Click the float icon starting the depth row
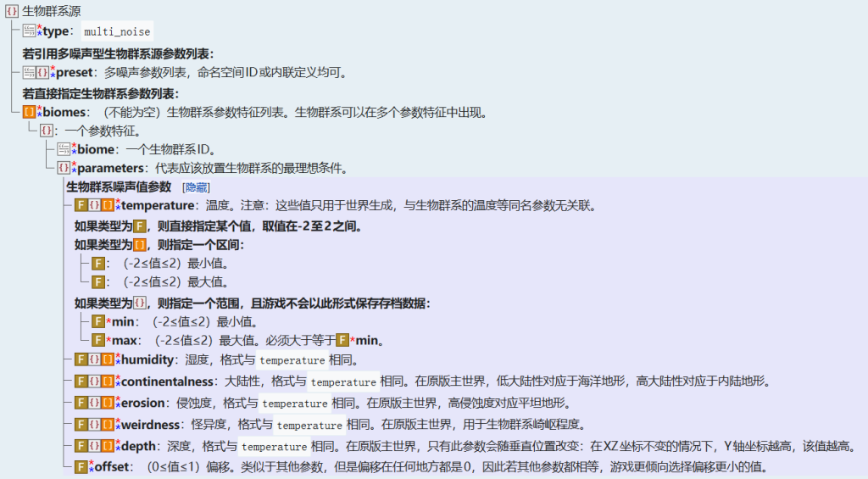The width and height of the screenshot is (868, 479). (81, 445)
